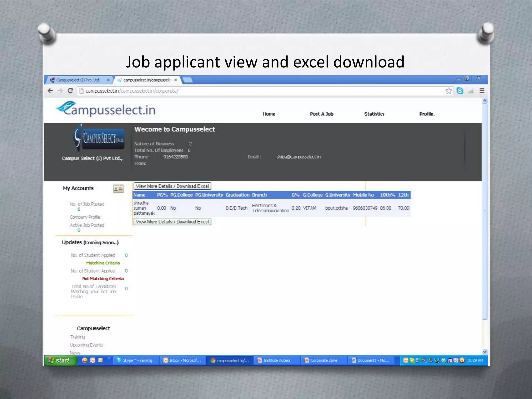Click the top View More Details / Download Excel button

pos(172,186)
